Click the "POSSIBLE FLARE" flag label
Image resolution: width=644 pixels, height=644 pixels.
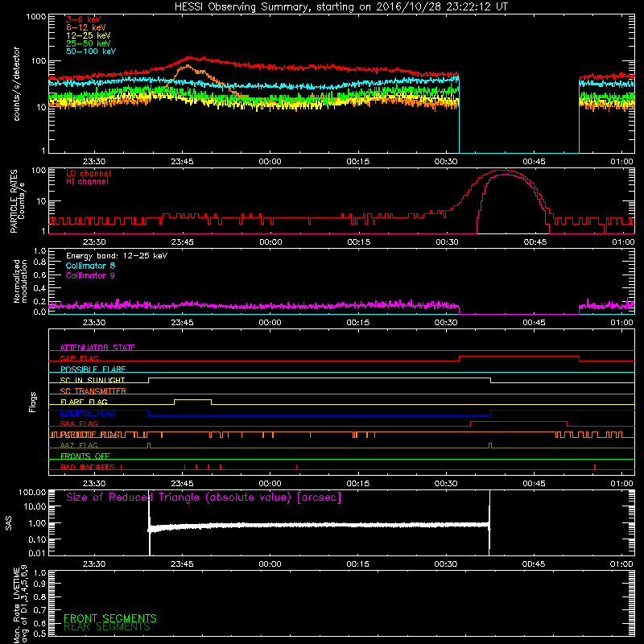(x=93, y=369)
